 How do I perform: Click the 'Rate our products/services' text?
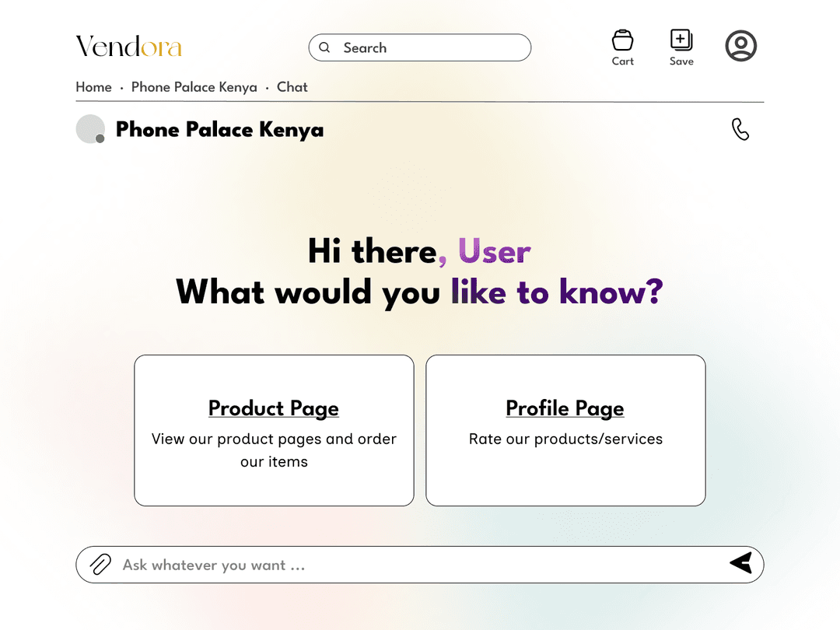[x=565, y=439]
